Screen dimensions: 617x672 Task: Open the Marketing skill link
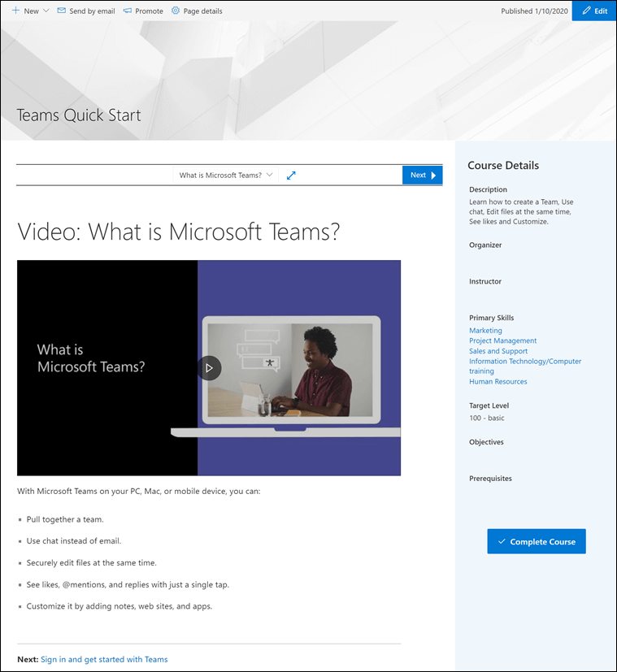485,331
